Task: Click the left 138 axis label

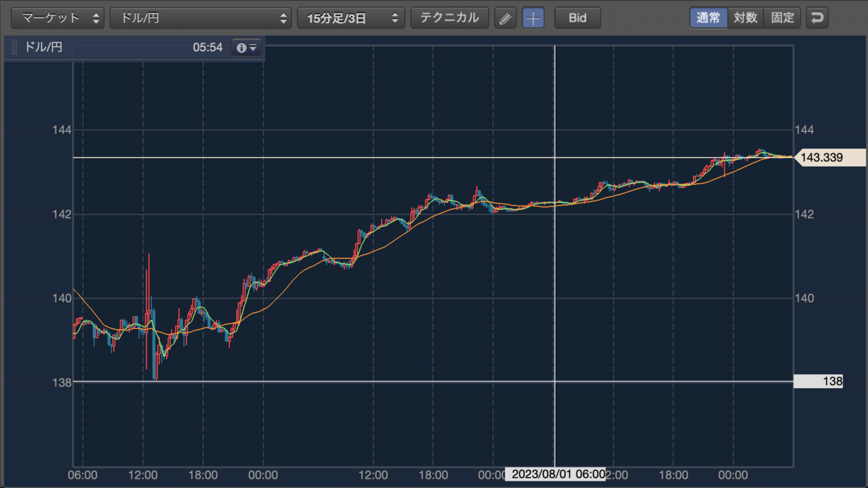Action: coord(61,382)
